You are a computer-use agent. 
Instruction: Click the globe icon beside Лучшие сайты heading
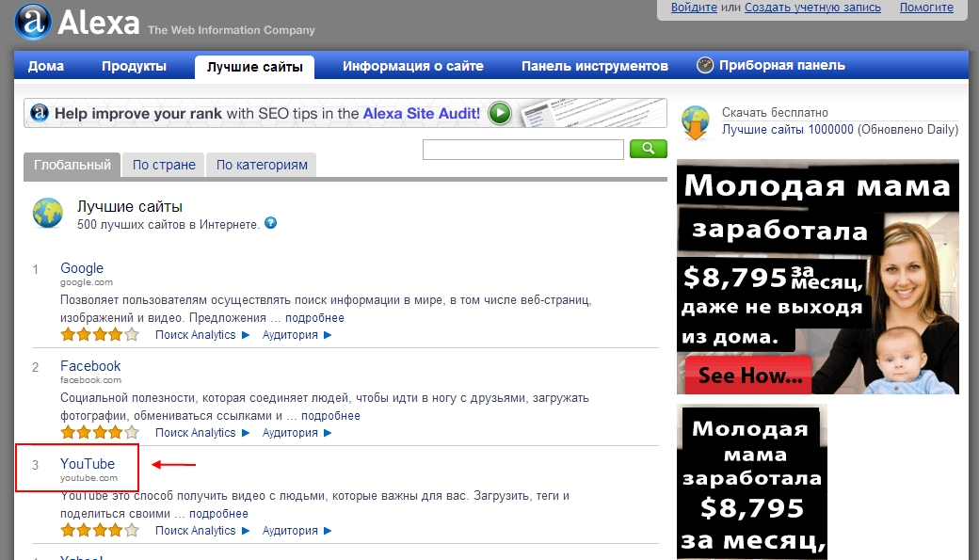(x=47, y=213)
